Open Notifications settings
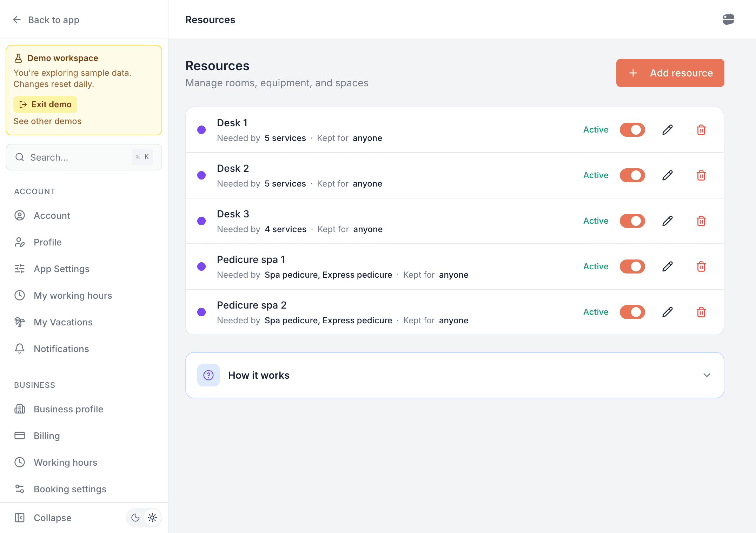Image resolution: width=756 pixels, height=533 pixels. click(x=84, y=349)
